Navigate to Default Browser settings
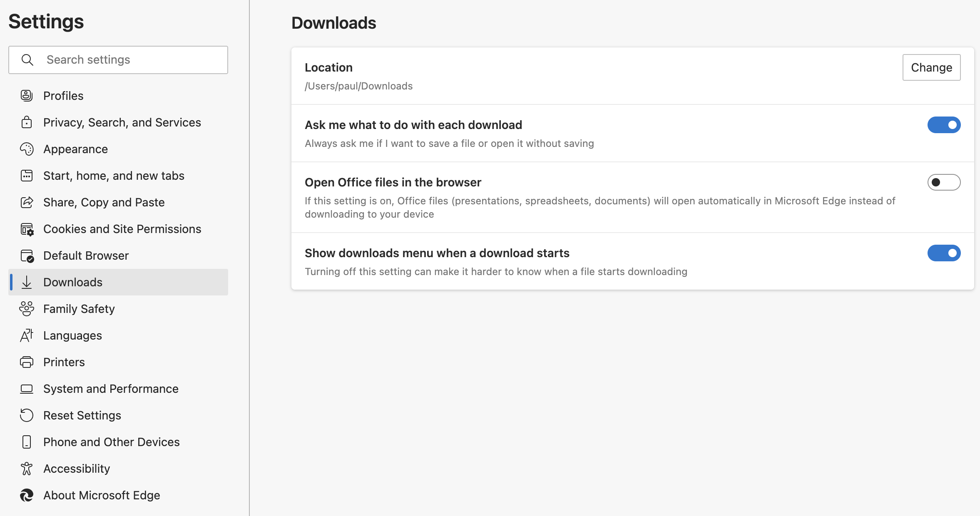Viewport: 980px width, 516px height. click(86, 256)
